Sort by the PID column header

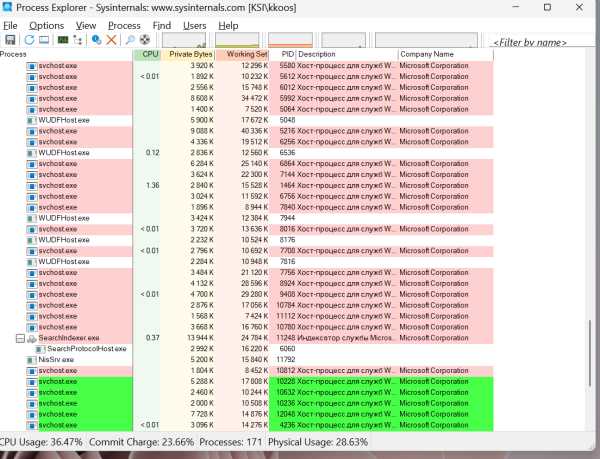(x=283, y=54)
